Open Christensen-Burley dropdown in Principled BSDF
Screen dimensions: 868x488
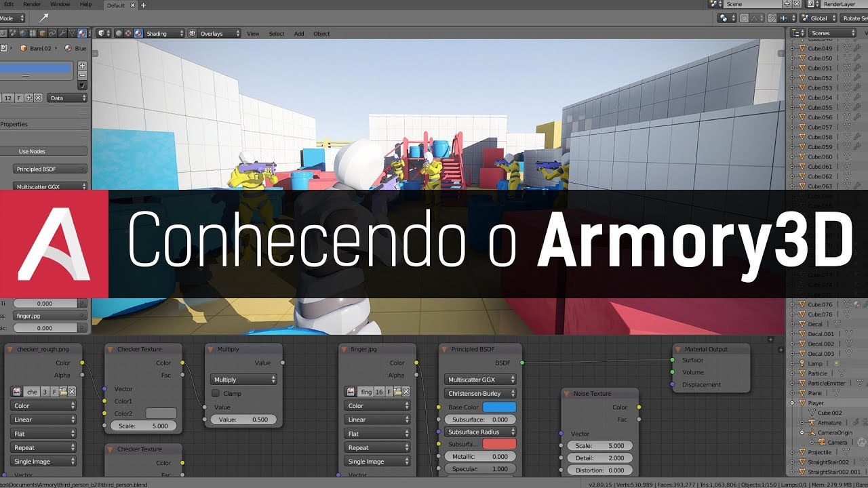pyautogui.click(x=481, y=393)
